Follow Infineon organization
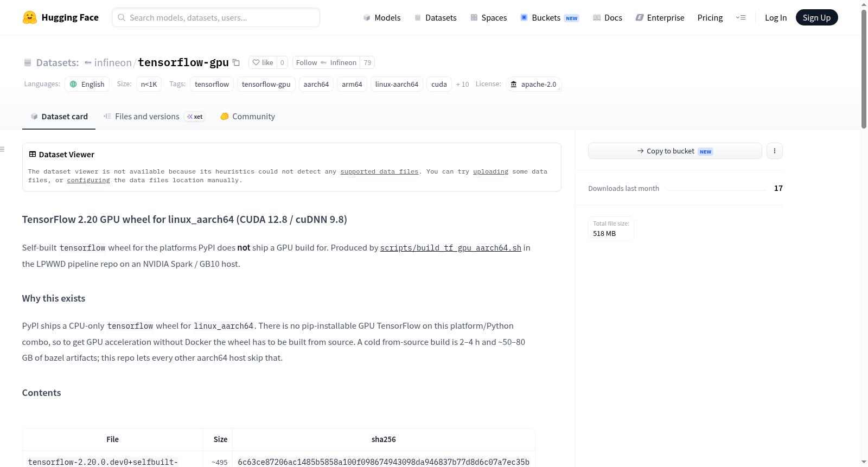Viewport: 868px width, 467px height. point(326,62)
